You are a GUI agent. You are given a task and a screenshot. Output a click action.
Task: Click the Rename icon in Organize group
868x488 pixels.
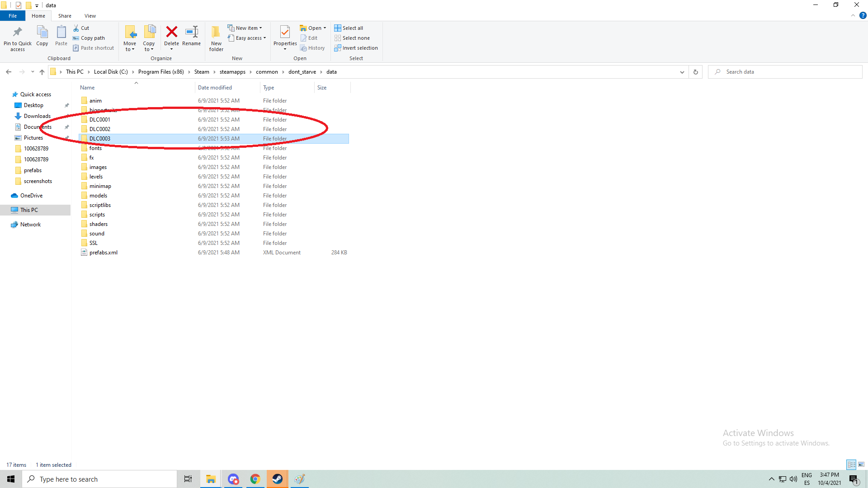(191, 32)
